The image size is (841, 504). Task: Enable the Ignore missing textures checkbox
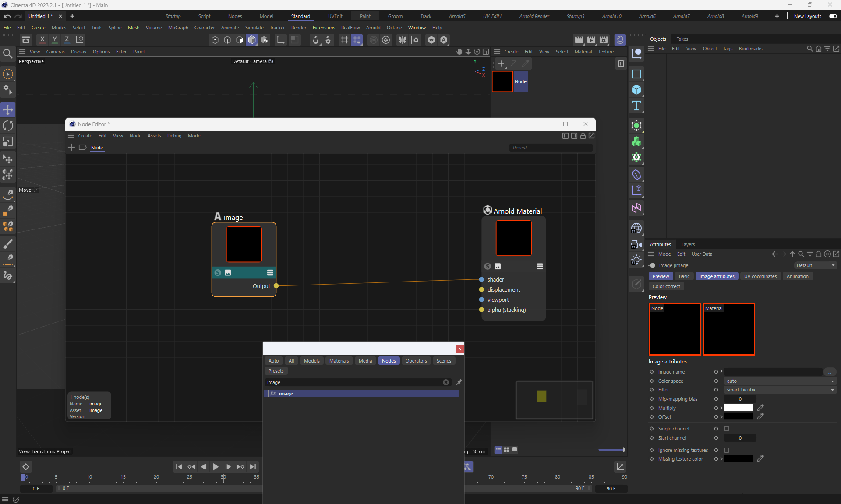(727, 450)
